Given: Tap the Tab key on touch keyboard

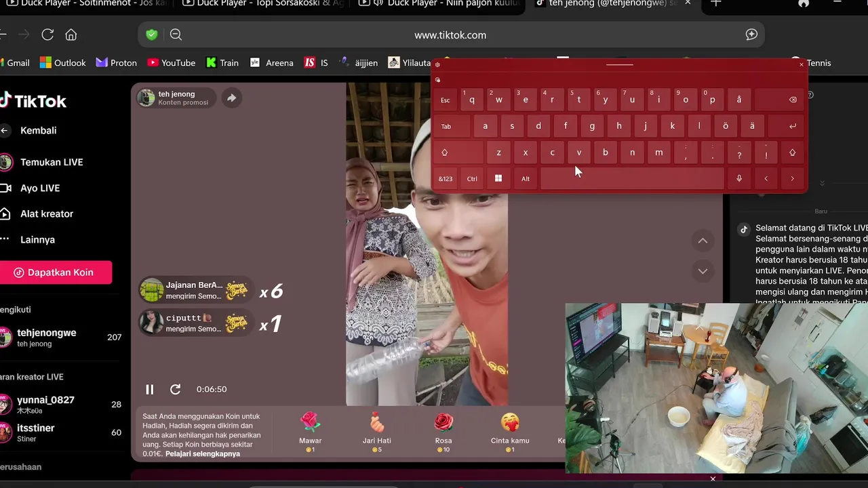Looking at the screenshot, I should pos(452,126).
